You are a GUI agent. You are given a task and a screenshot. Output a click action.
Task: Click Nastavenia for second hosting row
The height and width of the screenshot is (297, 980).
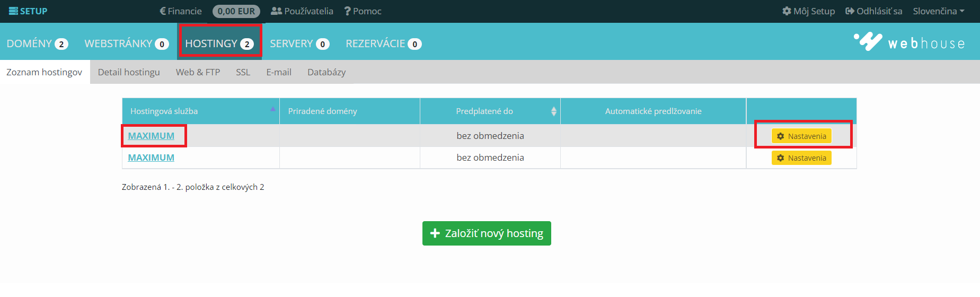click(x=801, y=158)
